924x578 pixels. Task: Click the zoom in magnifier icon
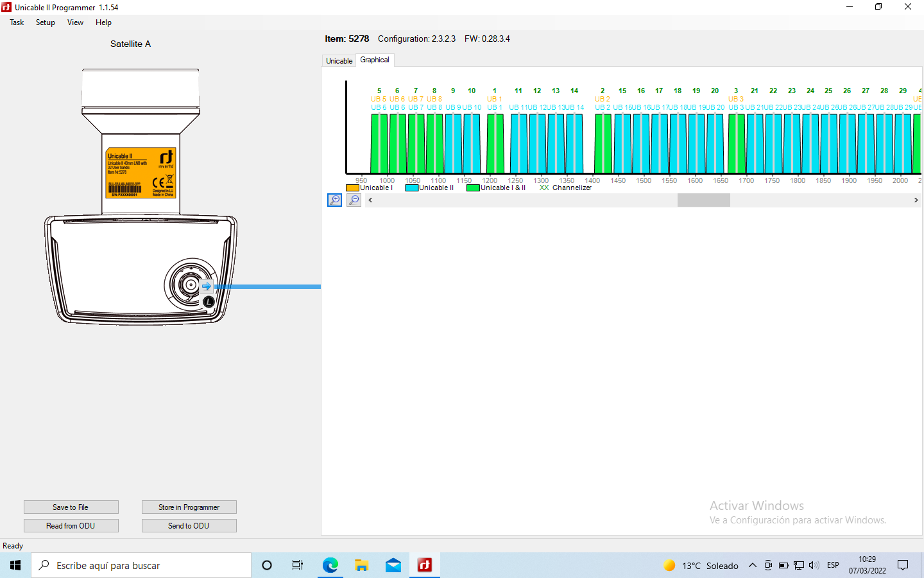(334, 200)
